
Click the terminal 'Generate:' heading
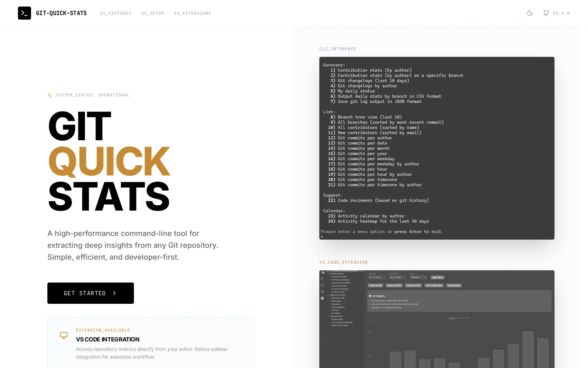click(x=334, y=65)
